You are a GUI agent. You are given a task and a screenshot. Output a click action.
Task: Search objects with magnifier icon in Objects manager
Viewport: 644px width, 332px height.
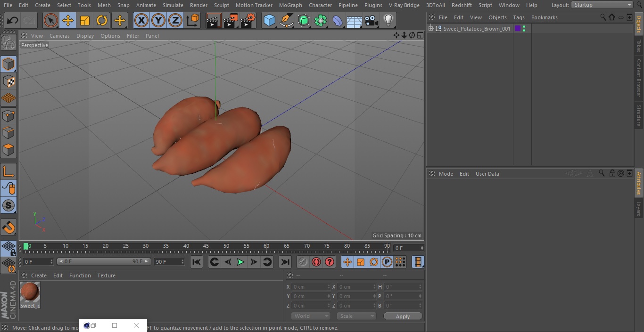point(603,17)
